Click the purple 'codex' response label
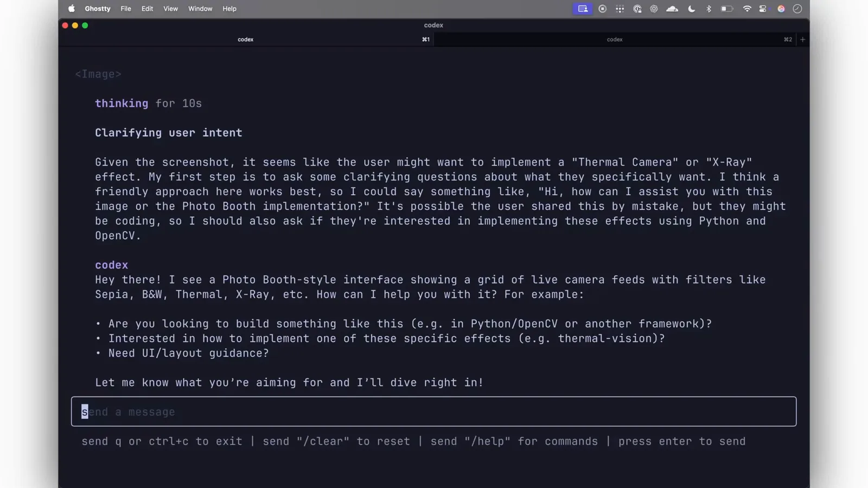Screen dimensions: 868x488 (112, 265)
